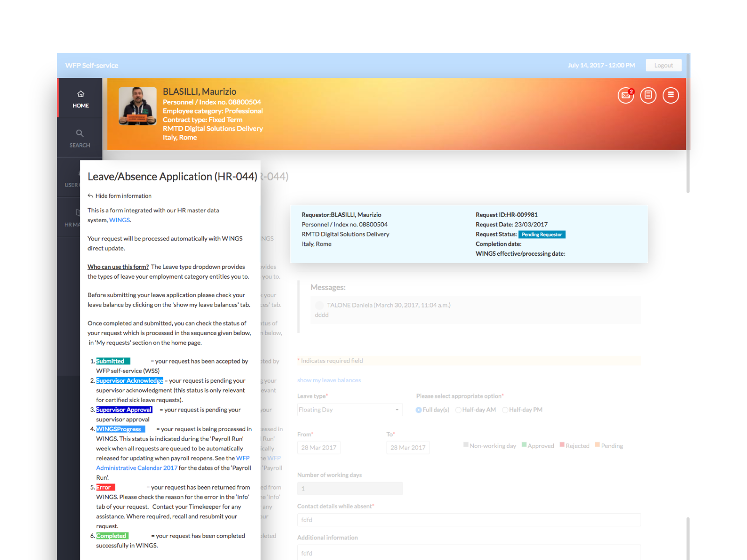Open WFP Administrative Calendar 2017 link
The height and width of the screenshot is (560, 747).
pyautogui.click(x=136, y=468)
